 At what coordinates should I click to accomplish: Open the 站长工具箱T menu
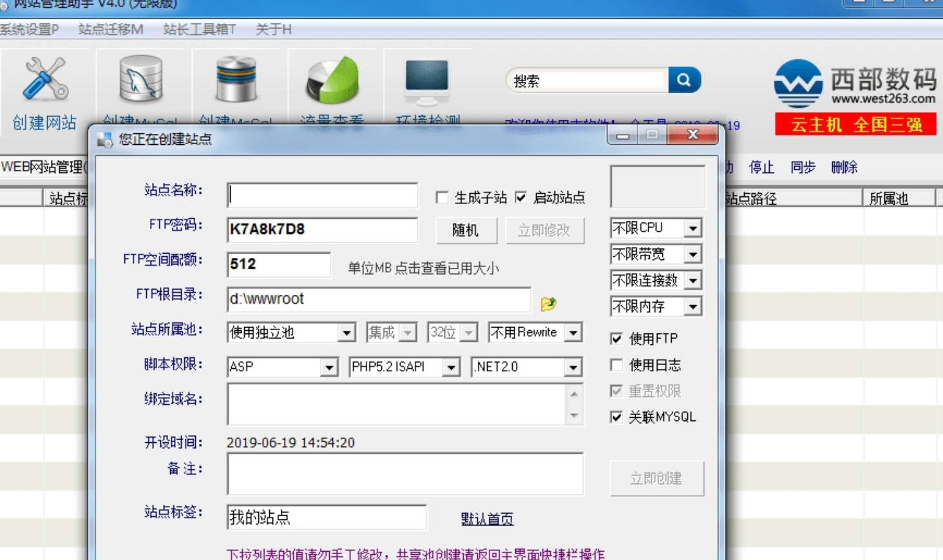[200, 30]
